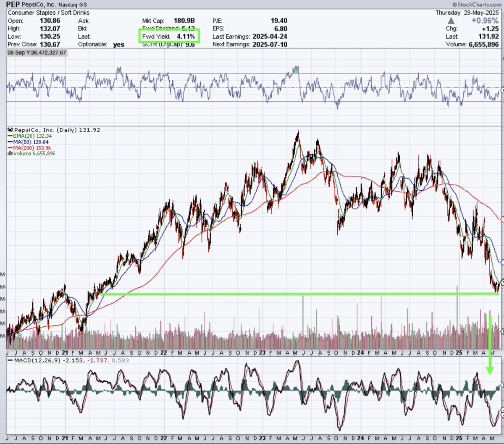
Task: Click the volume bars icon in legend
Action: click(x=9, y=154)
